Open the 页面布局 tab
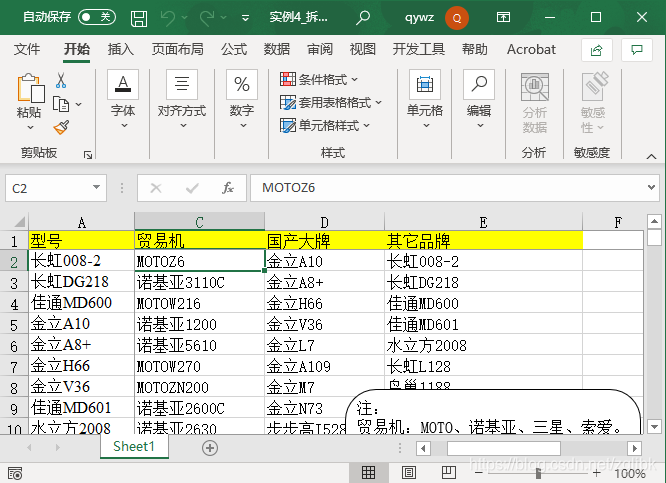 click(178, 49)
